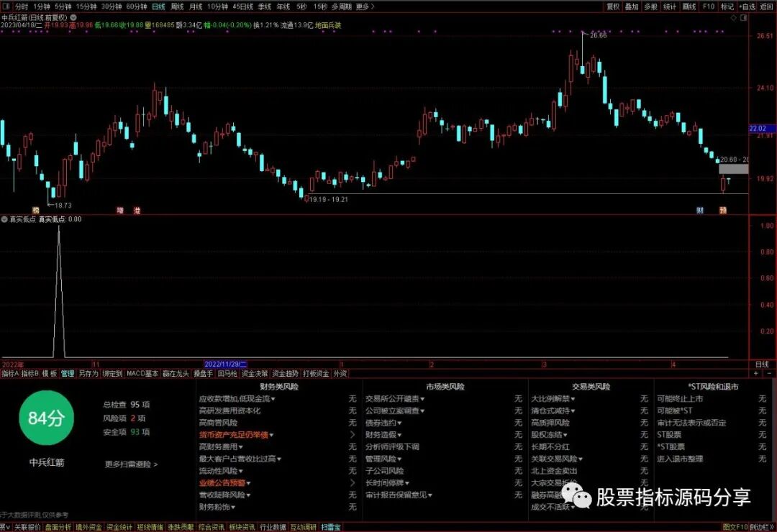
Task: Open the 业绩公告预警 detail arrow
Action: coord(353,483)
